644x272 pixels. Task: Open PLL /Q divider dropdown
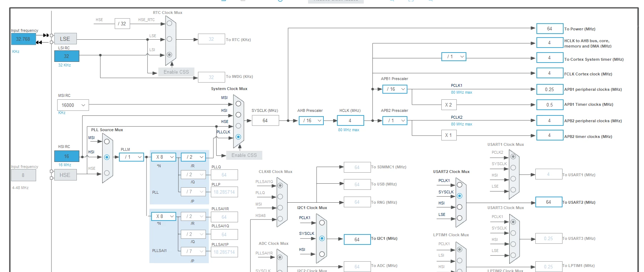point(193,174)
